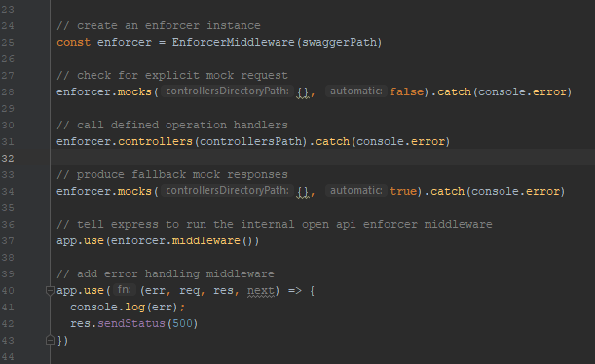Click the fold end marker at line 43
595x364 pixels.
point(50,340)
